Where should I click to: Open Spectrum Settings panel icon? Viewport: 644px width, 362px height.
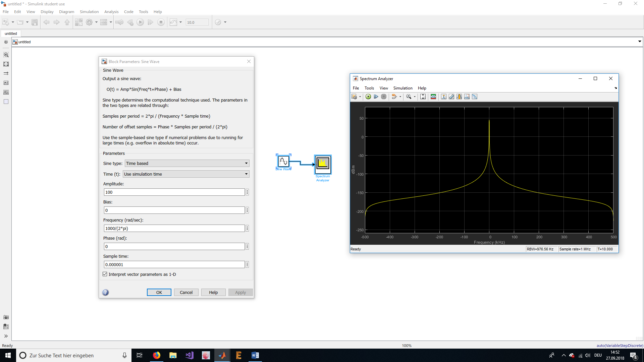coord(433,97)
